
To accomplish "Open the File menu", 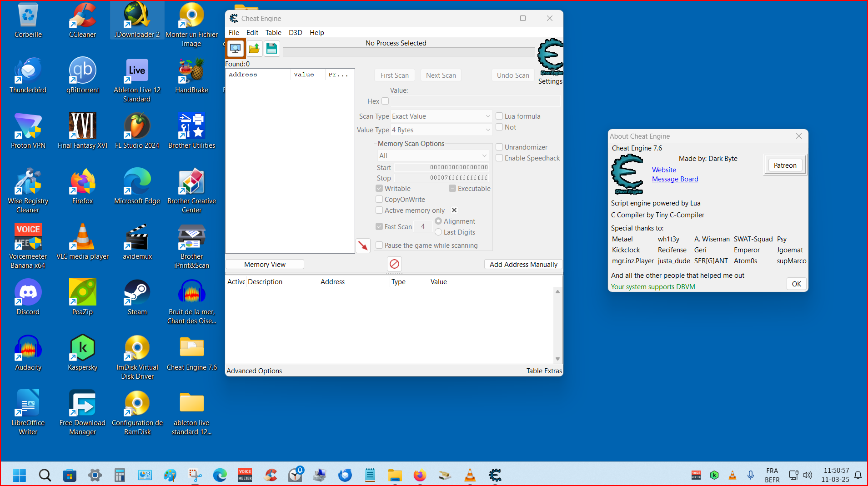I will (234, 32).
